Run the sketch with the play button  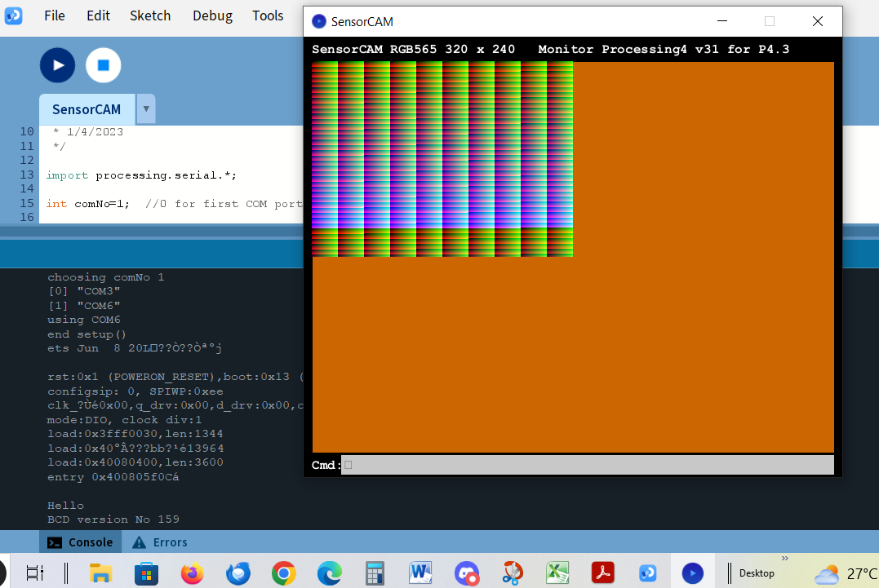click(57, 65)
